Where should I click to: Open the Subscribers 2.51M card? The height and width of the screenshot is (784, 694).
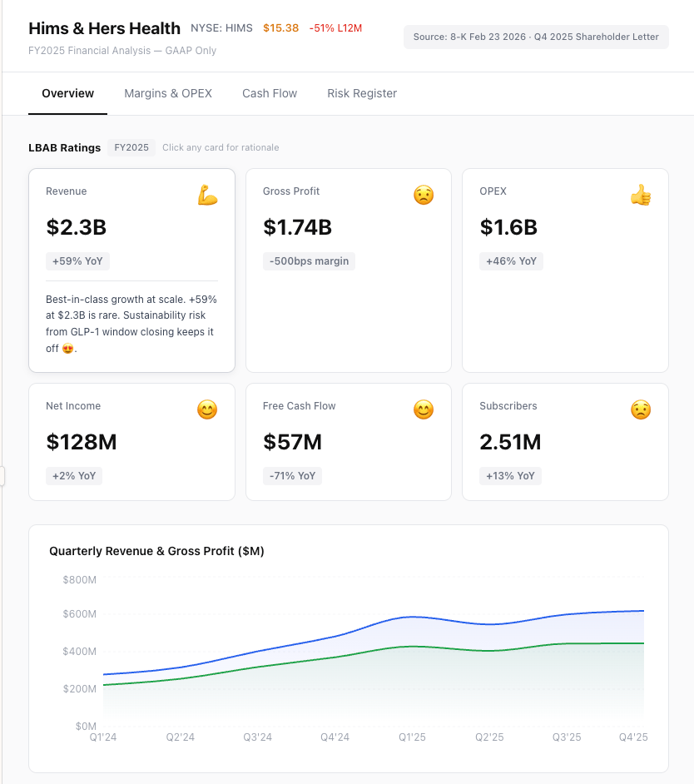(565, 442)
